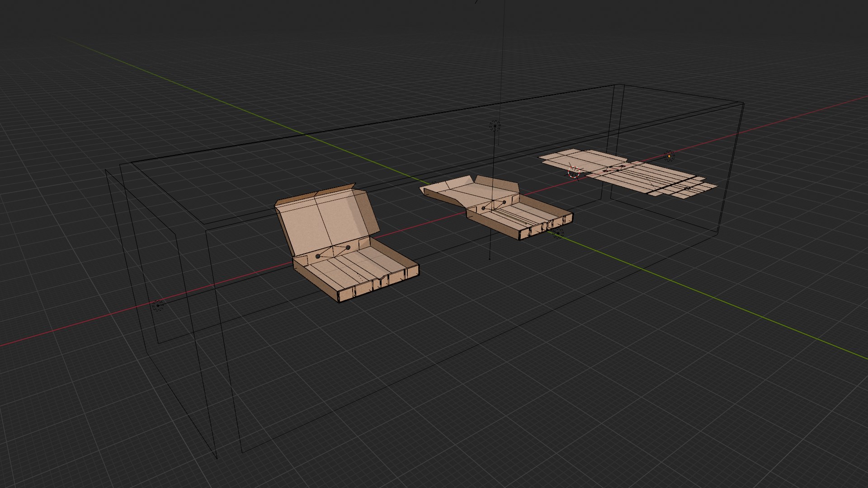Select the dashed-circle empty atop the vertical line
868x488 pixels.
pos(495,126)
